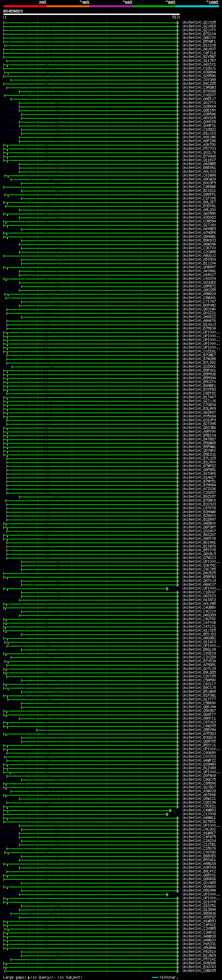Image resolution: width=222 pixels, height=980 pixels.
Task: Click hit label UniRef100_Q39586
Action: point(199,76)
